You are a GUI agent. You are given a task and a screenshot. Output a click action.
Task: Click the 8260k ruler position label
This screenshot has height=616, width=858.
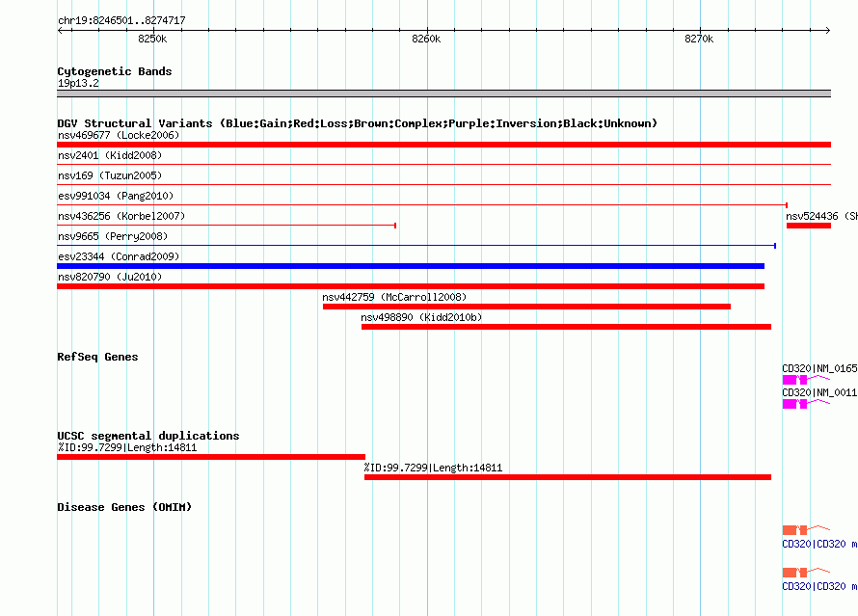[426, 39]
